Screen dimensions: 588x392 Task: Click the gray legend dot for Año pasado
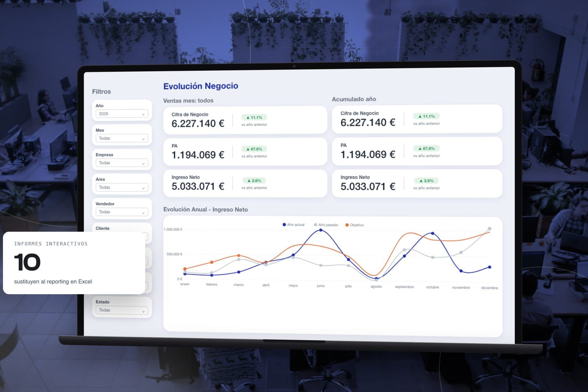point(315,225)
